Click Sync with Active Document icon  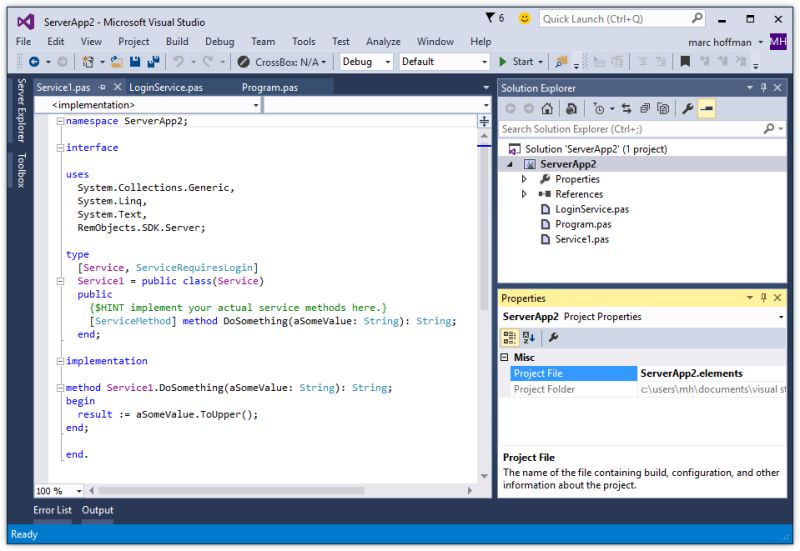click(627, 108)
